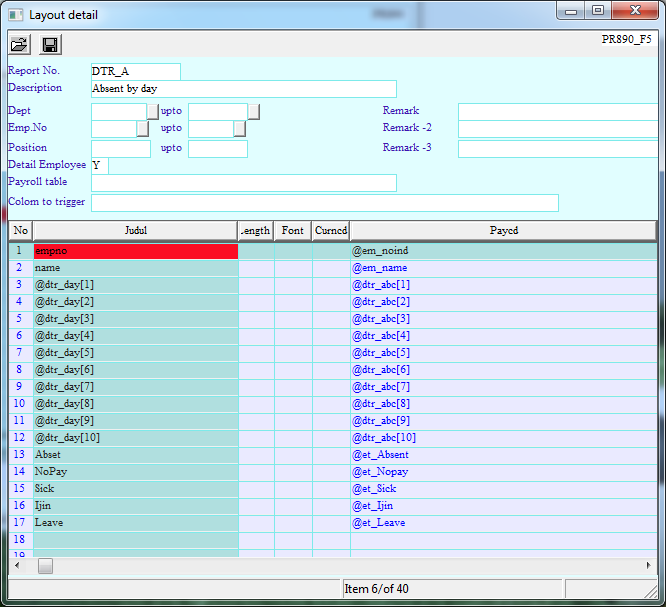Viewport: 666px width, 607px height.
Task: Click the Layout detail title bar icon
Action: (15, 15)
